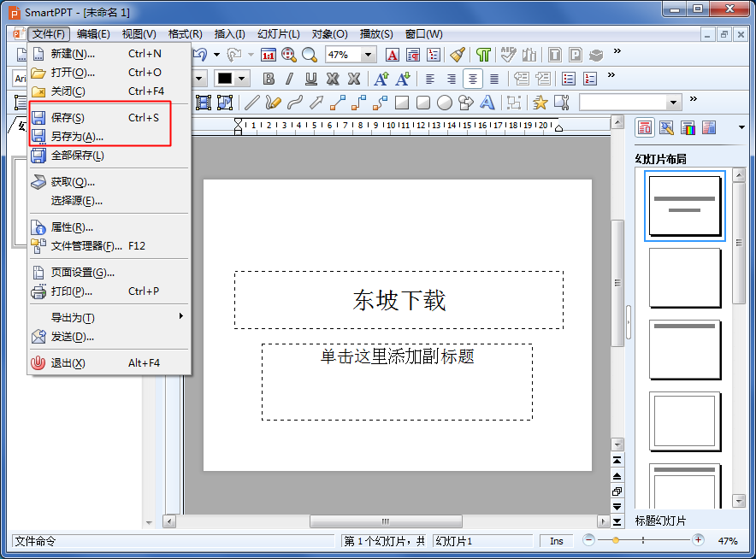This screenshot has height=559, width=756.
Task: Toggle center alignment
Action: tap(473, 79)
